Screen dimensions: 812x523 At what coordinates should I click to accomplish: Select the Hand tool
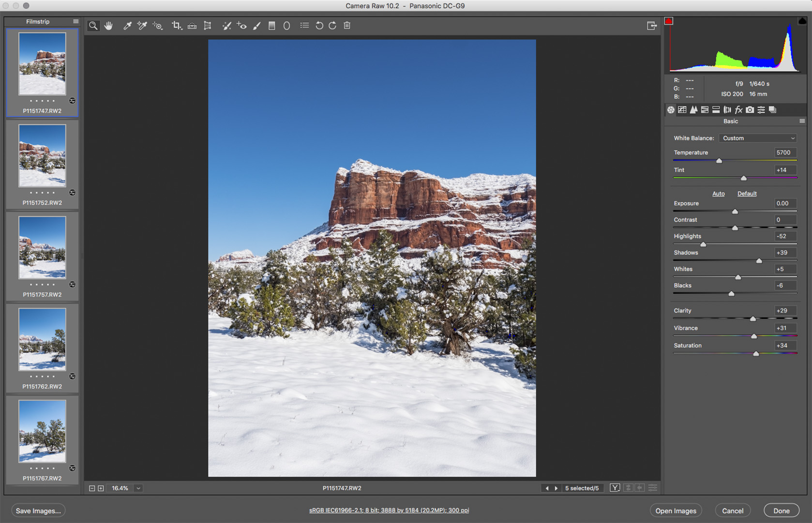click(x=108, y=26)
